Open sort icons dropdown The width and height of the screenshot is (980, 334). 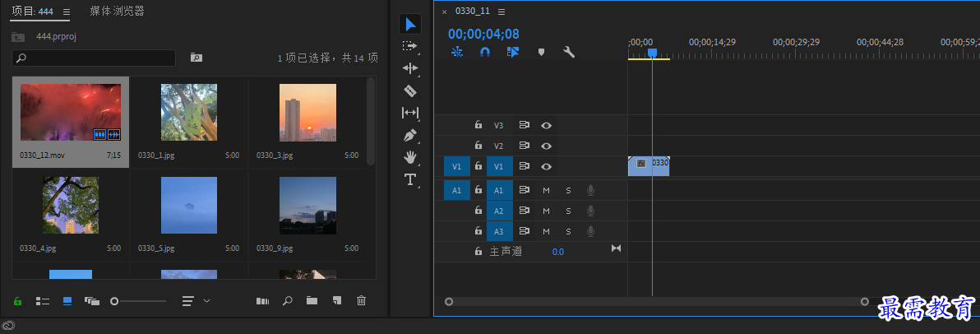[196, 301]
